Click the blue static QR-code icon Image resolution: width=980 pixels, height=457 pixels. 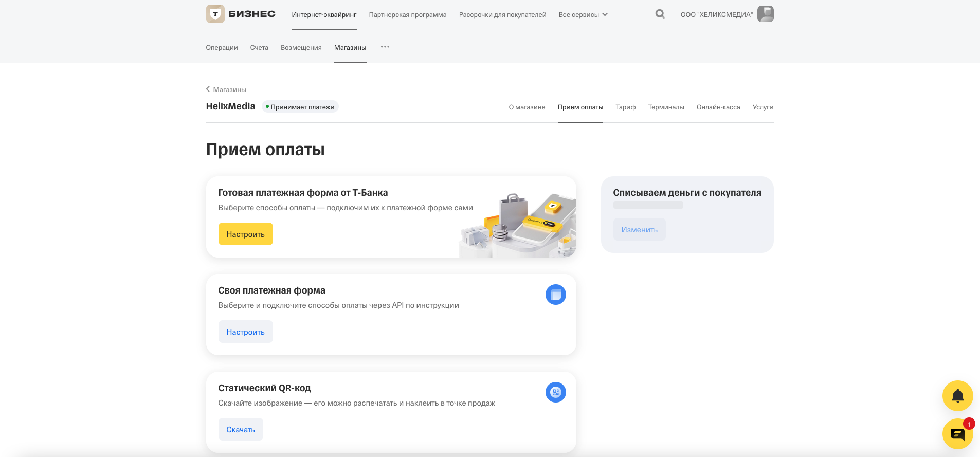(x=555, y=392)
